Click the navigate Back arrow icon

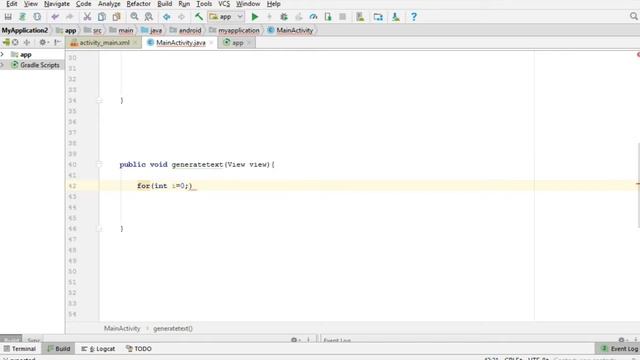(167, 17)
